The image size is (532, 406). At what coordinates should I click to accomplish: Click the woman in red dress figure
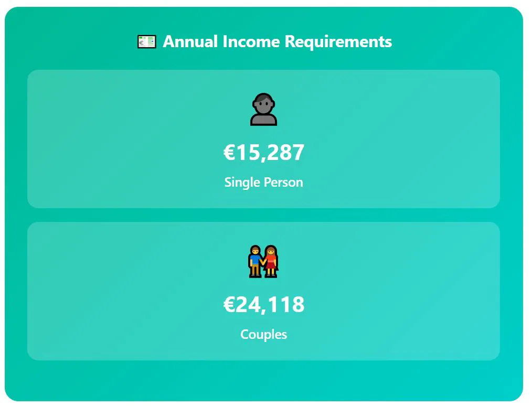pyautogui.click(x=271, y=261)
